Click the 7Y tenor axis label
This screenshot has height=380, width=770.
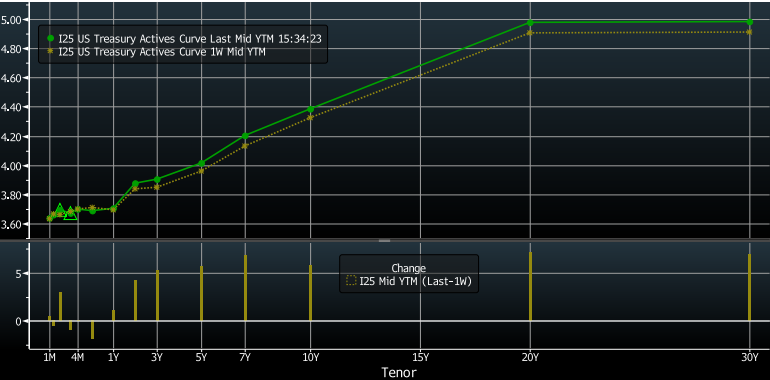pyautogui.click(x=245, y=357)
